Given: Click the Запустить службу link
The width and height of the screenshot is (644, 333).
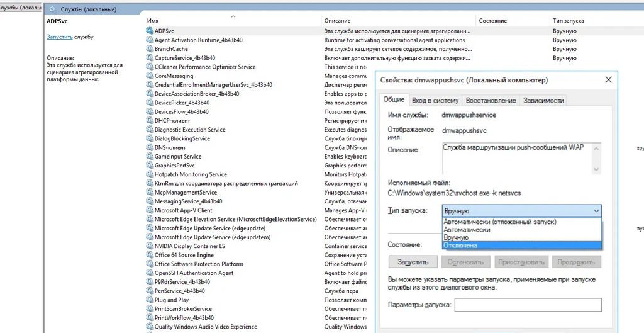Looking at the screenshot, I should click(x=60, y=37).
